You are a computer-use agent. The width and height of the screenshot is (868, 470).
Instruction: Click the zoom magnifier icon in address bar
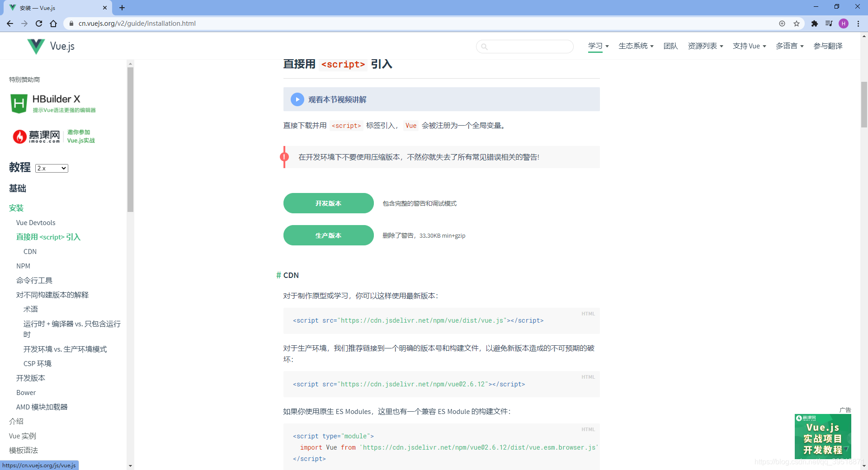tap(782, 23)
